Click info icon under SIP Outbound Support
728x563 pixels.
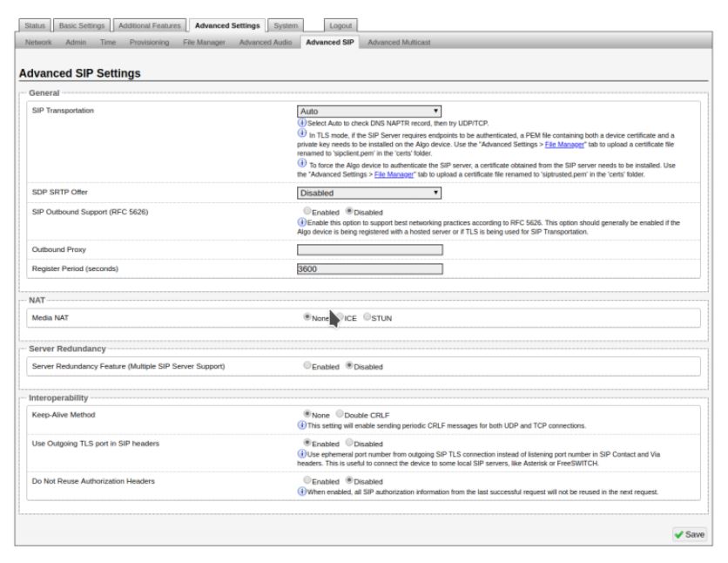coord(301,223)
